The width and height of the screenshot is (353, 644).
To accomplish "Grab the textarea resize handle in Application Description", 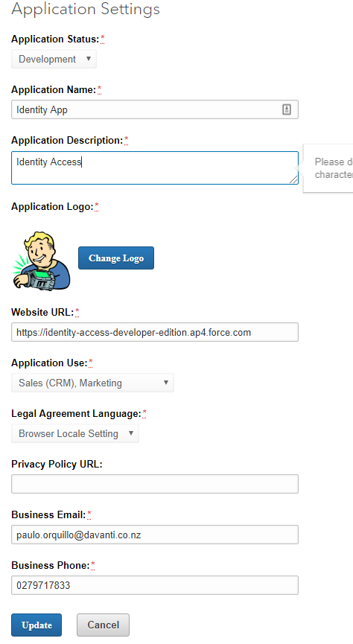I will tap(293, 179).
